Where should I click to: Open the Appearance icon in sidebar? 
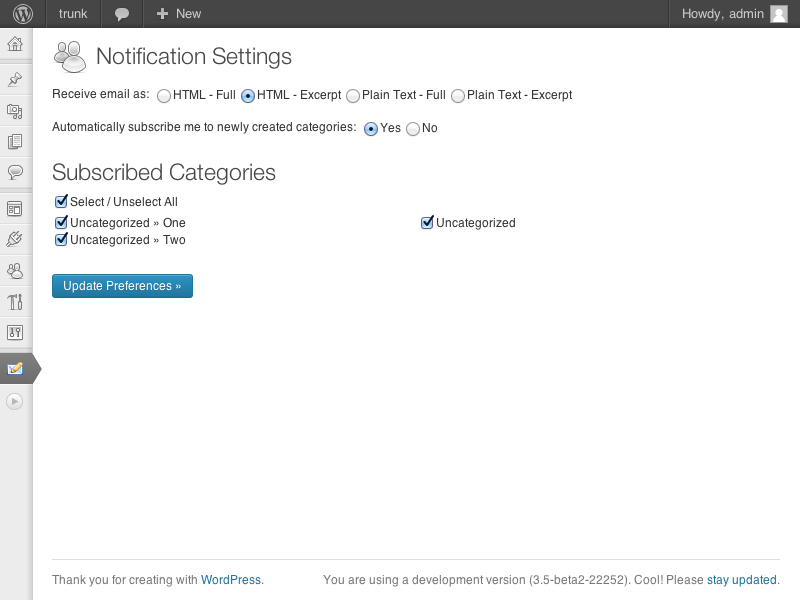click(x=15, y=209)
